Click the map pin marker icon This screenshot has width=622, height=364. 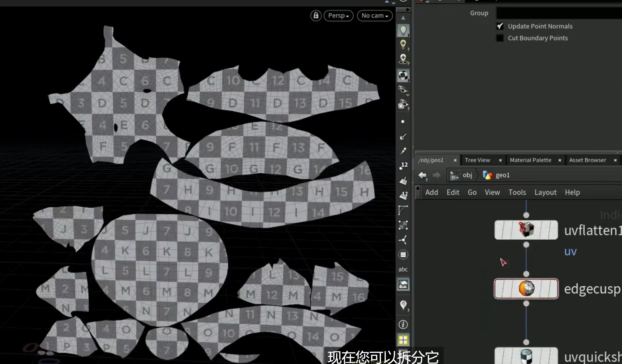tap(403, 305)
